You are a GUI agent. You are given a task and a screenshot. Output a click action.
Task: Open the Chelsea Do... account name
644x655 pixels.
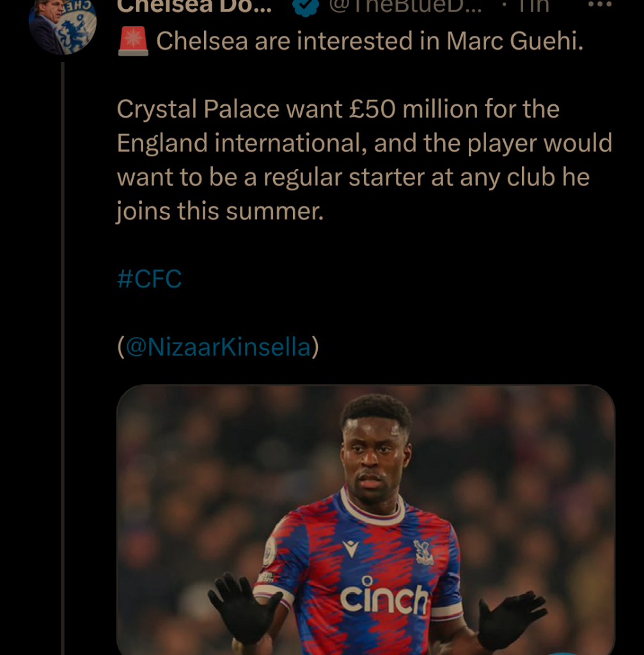coord(194,6)
